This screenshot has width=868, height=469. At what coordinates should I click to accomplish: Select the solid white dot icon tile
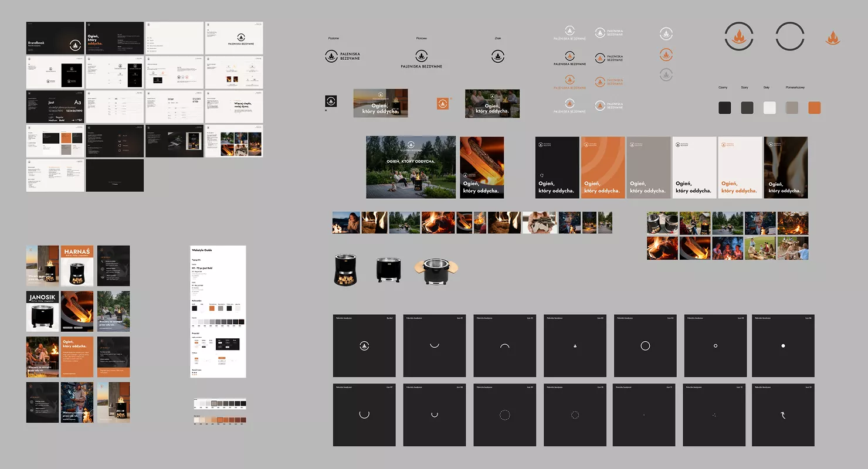783,346
